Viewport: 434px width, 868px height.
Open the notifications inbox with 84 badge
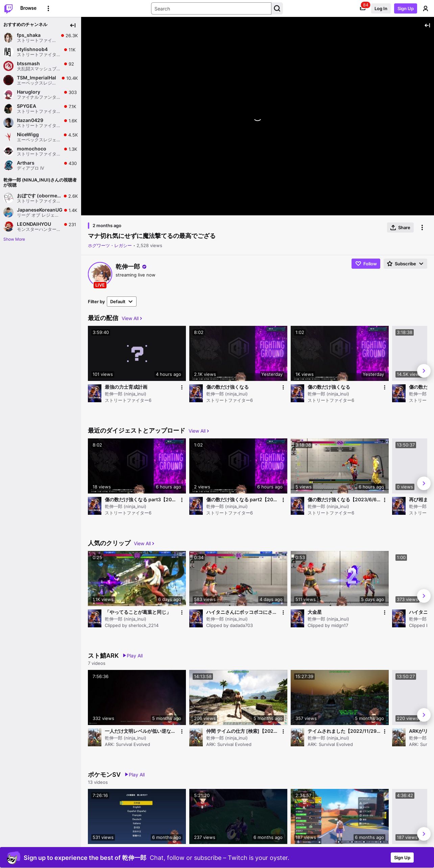[363, 8]
